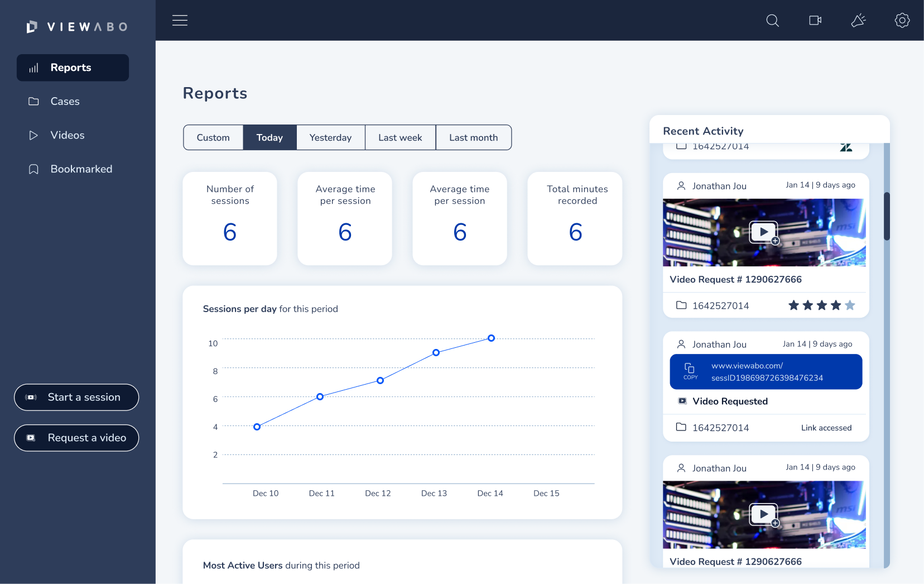924x584 pixels.
Task: Select the Today time filter
Action: point(269,137)
